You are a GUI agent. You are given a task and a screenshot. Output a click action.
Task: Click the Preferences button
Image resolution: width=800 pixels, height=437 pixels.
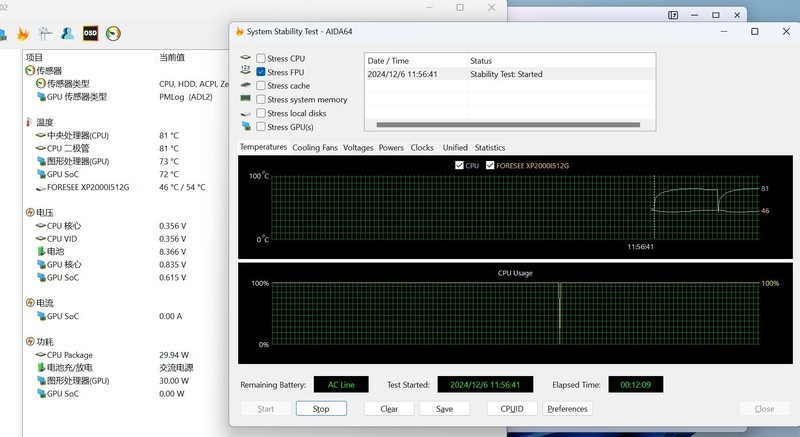567,409
